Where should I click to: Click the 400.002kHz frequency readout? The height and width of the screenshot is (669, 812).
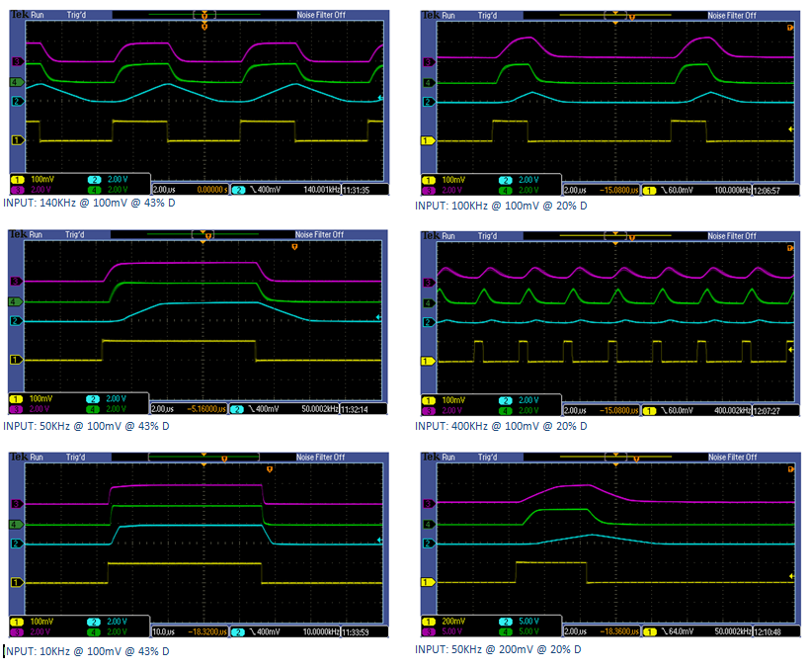tap(732, 410)
